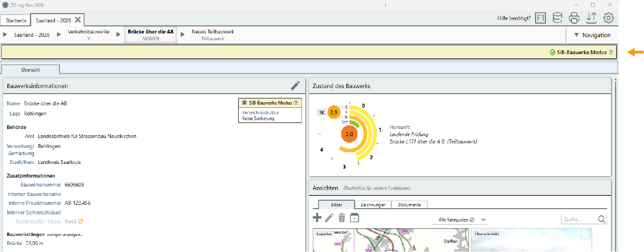Click the search magnifier icon
Image resolution: width=644 pixels, height=252 pixels.
[x=602, y=219]
